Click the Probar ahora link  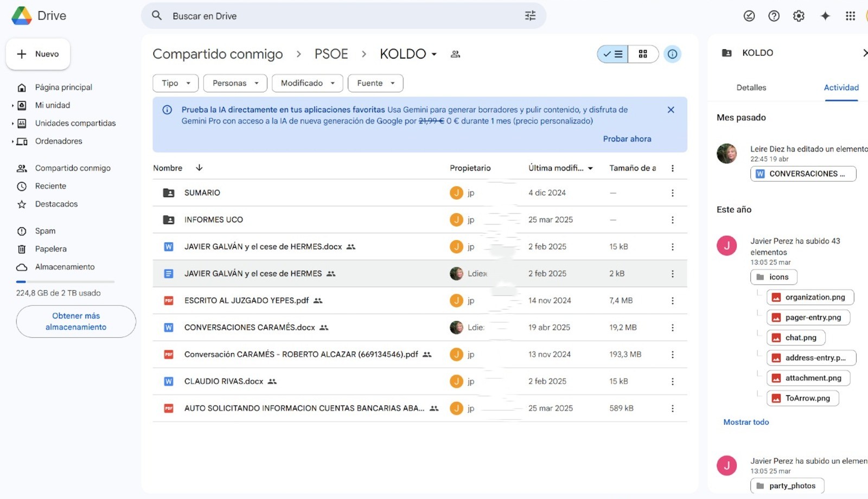pyautogui.click(x=627, y=139)
